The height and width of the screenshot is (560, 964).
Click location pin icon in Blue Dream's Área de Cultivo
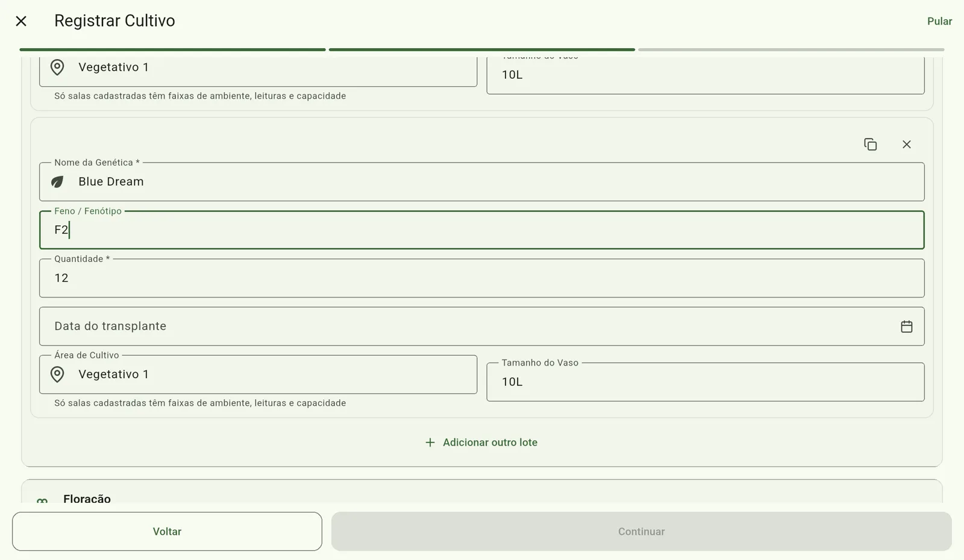[57, 375]
